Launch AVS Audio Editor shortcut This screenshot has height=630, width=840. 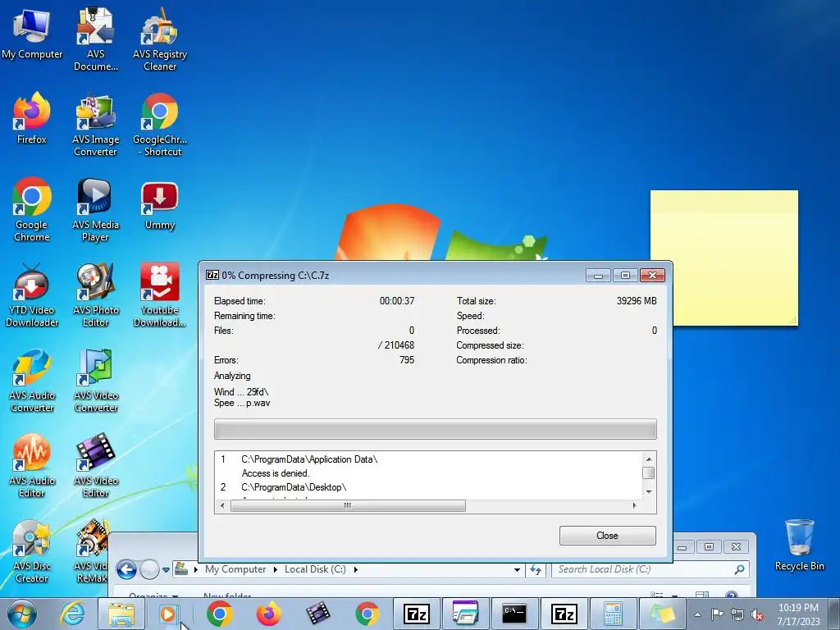click(32, 465)
